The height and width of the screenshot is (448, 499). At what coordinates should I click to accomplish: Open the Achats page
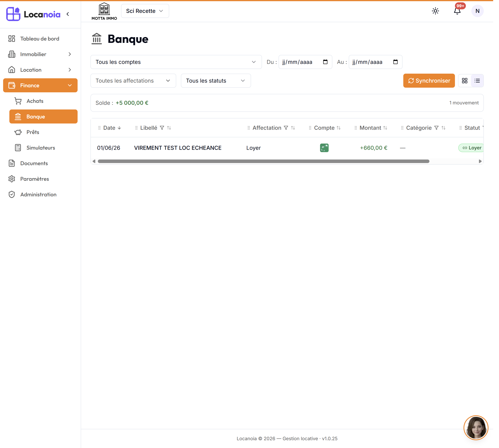pos(43,101)
